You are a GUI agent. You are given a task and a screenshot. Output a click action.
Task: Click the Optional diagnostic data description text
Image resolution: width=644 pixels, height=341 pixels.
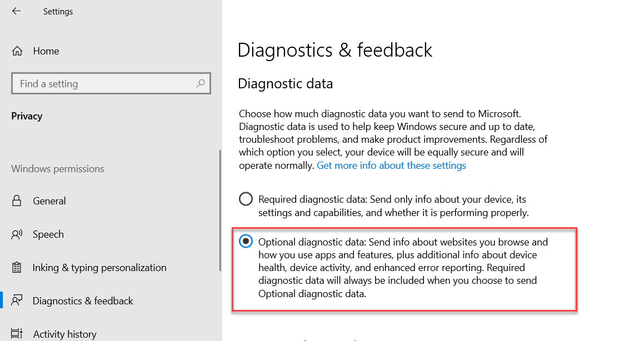[x=398, y=268]
